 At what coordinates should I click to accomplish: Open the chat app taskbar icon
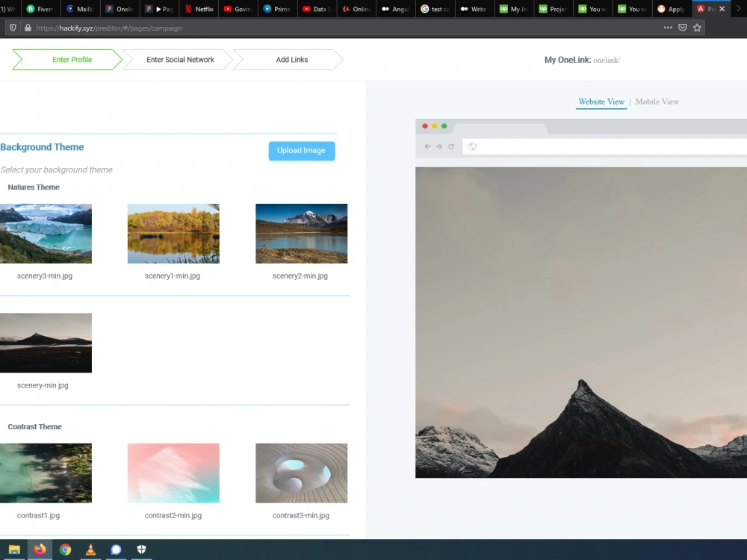(x=116, y=550)
